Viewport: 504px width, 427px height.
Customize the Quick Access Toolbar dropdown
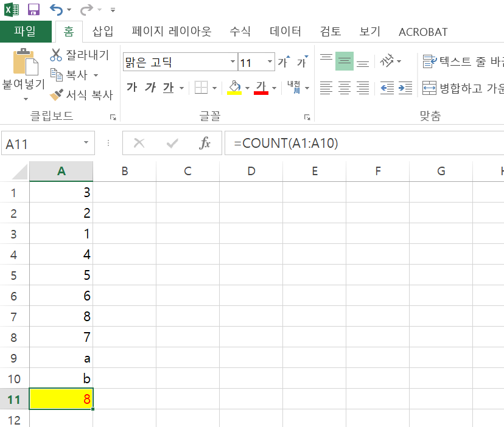tap(113, 10)
